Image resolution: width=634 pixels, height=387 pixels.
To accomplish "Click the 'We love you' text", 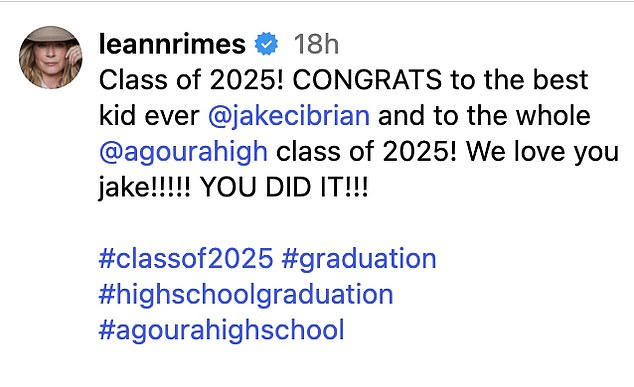I will pos(543,152).
